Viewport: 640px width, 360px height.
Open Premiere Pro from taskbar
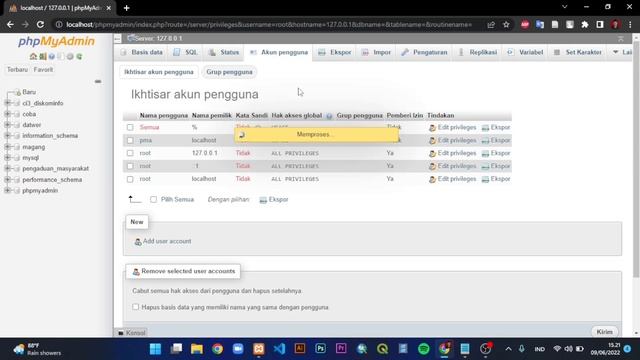point(341,348)
